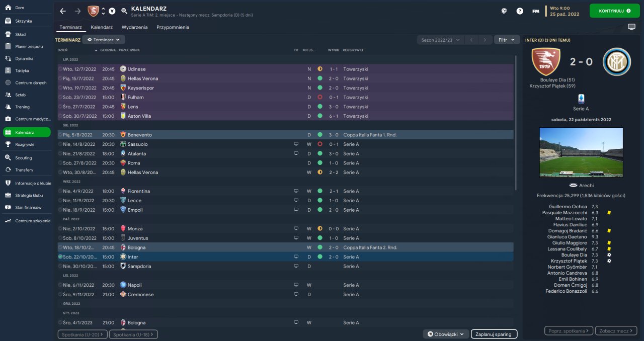Toggle selection circle for Fiorentina fixture
Image resolution: width=644 pixels, height=341 pixels.
coord(60,191)
